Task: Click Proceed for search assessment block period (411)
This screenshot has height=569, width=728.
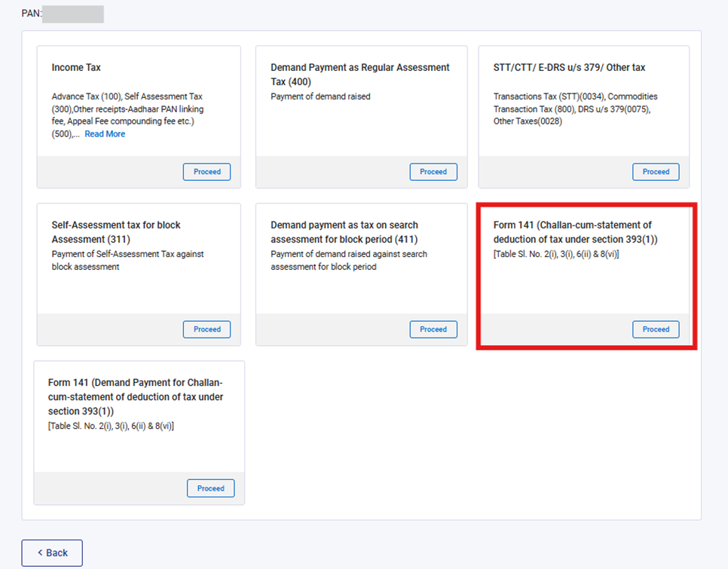Action: coord(433,329)
